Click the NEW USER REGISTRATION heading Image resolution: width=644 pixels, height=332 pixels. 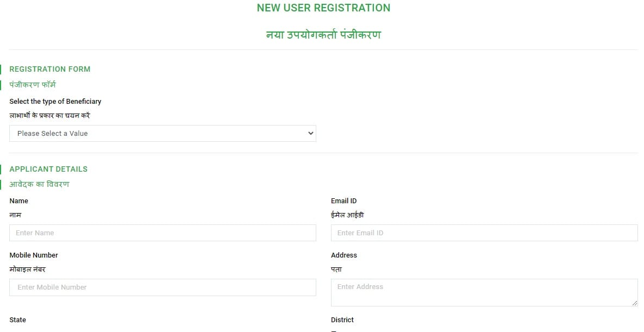[323, 8]
